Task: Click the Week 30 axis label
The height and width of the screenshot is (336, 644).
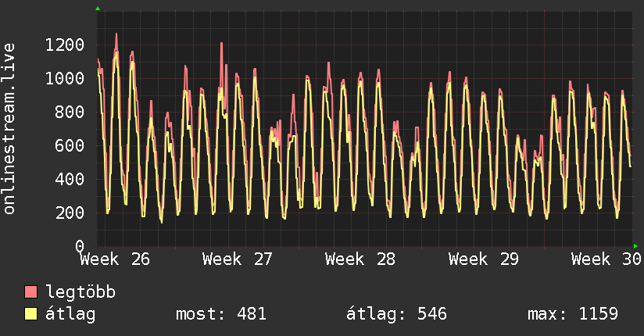Action: pyautogui.click(x=606, y=259)
